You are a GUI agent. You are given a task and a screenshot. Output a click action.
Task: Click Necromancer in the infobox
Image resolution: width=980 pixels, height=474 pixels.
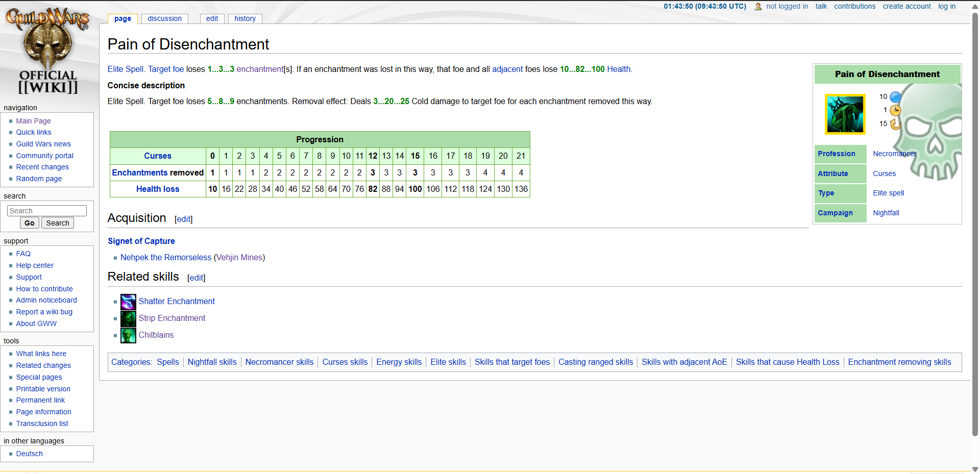pyautogui.click(x=894, y=154)
